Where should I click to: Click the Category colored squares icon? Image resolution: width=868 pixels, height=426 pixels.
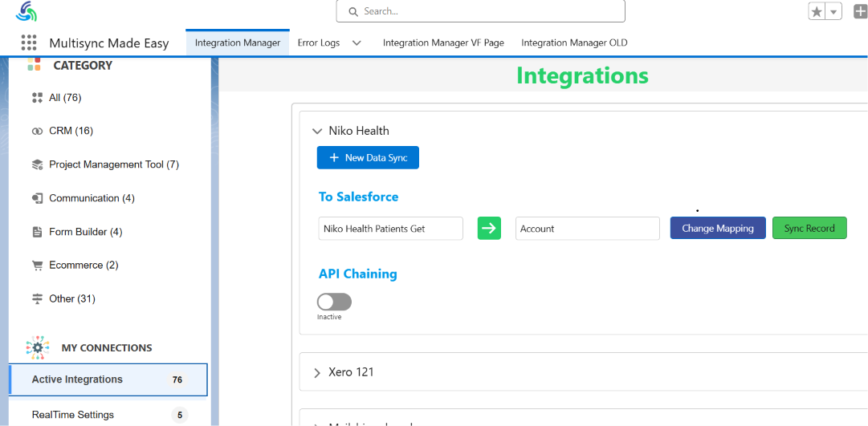tap(34, 63)
